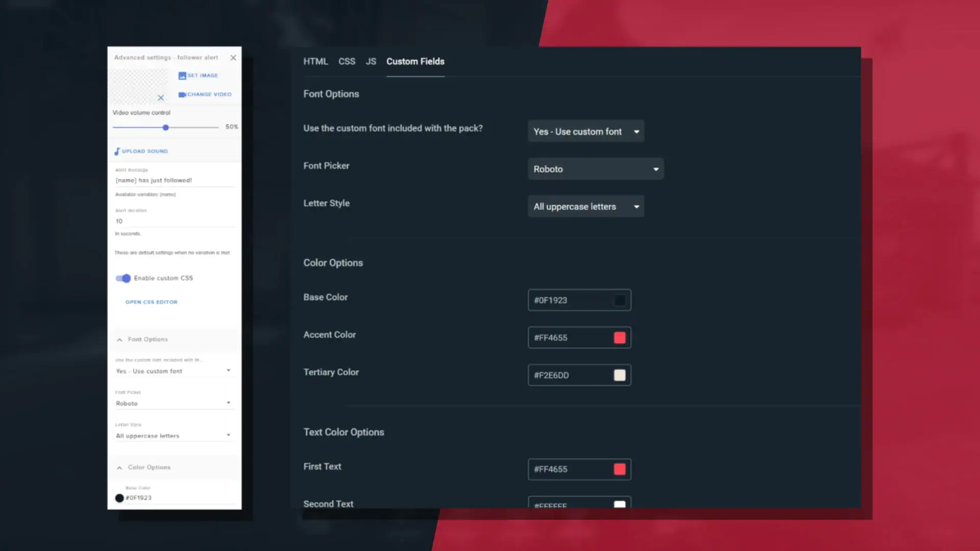Click the Tertiary Color beige swatch
Viewport: 980px width, 551px height.
(x=620, y=375)
